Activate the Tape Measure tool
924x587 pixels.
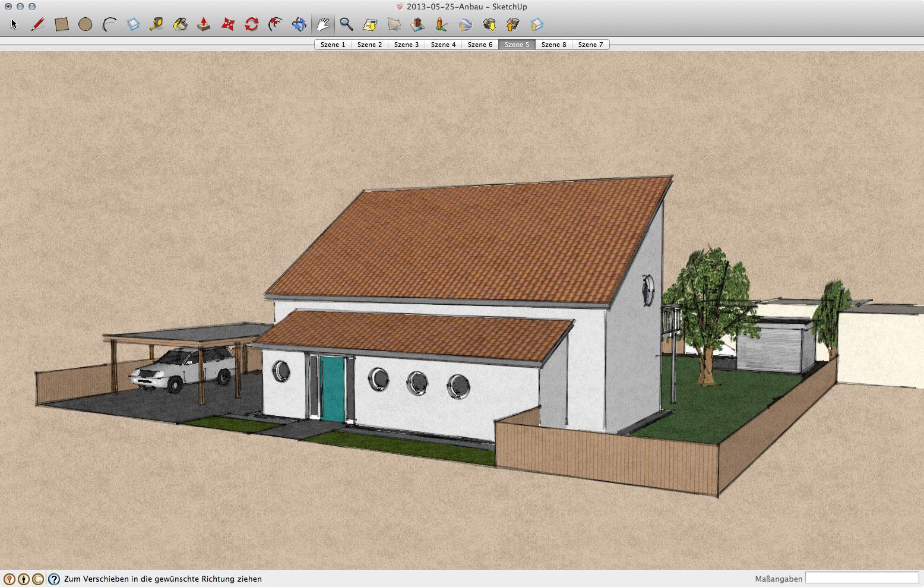[157, 24]
